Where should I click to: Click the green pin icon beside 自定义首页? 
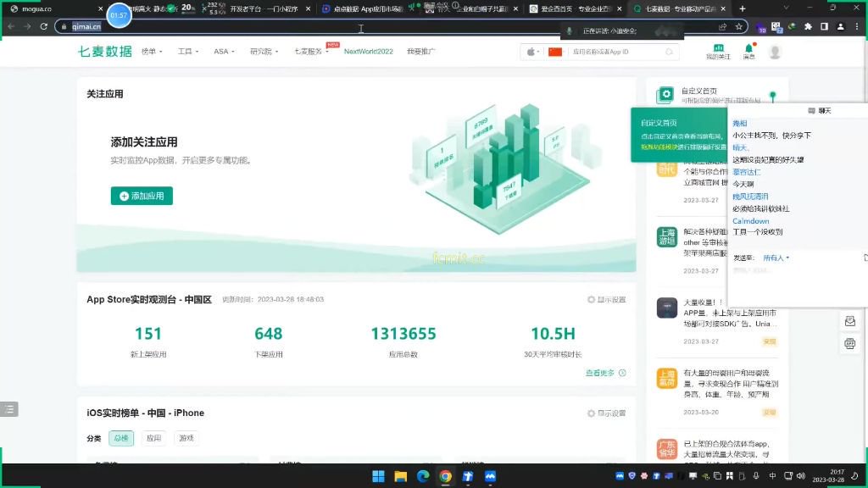[773, 96]
